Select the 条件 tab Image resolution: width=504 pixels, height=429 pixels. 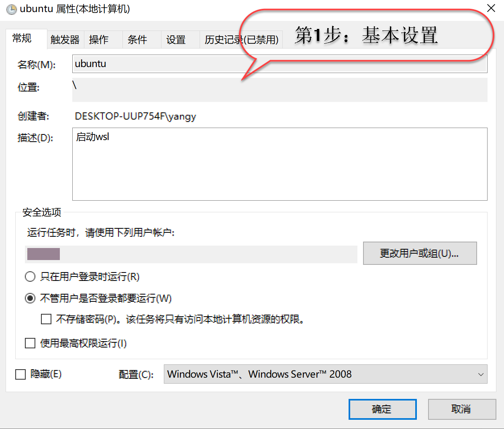tap(137, 40)
